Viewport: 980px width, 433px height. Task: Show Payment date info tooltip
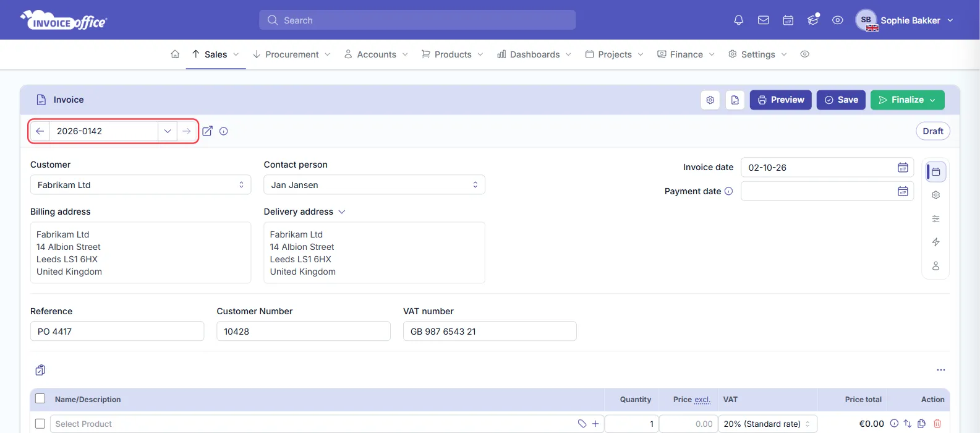point(728,191)
